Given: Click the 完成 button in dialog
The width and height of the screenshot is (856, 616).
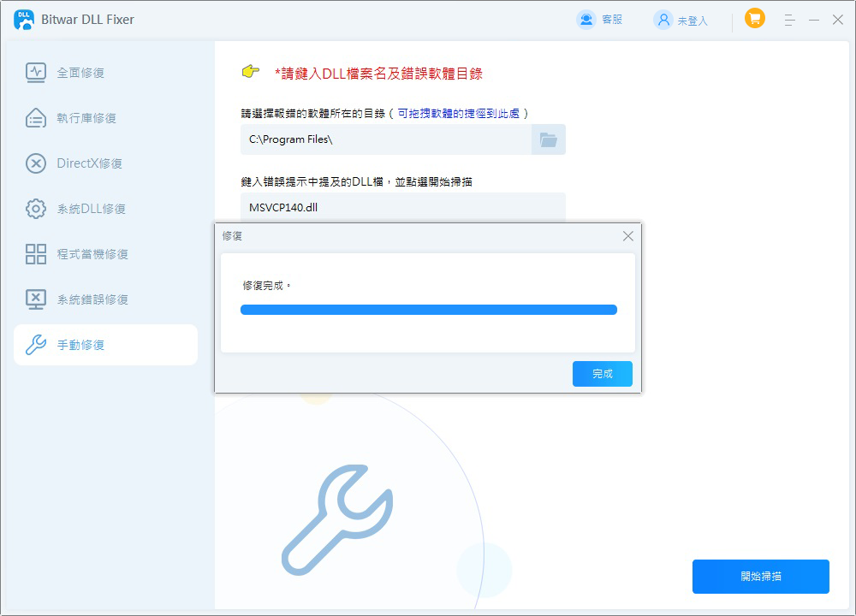Looking at the screenshot, I should click(x=602, y=374).
